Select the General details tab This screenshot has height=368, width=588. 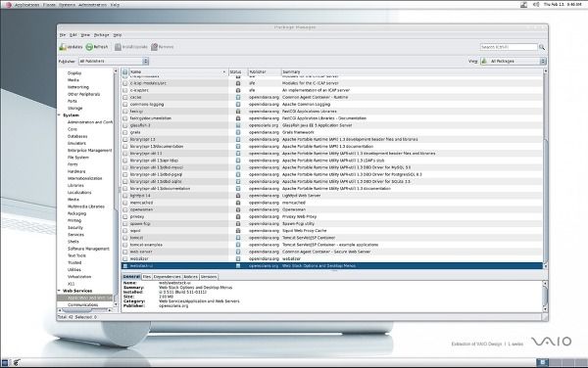(131, 277)
